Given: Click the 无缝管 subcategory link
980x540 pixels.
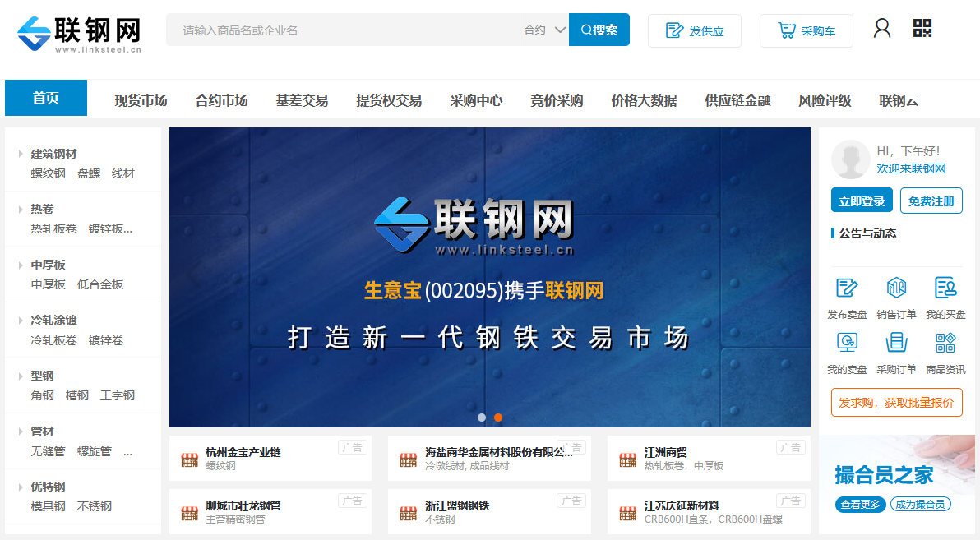Looking at the screenshot, I should 49,451.
